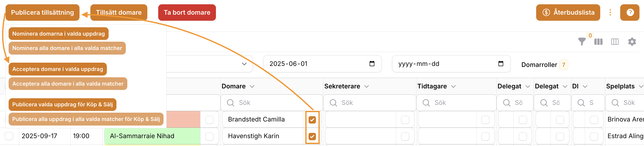
Task: Expand the Sekreterare column dropdown
Action: (x=367, y=86)
